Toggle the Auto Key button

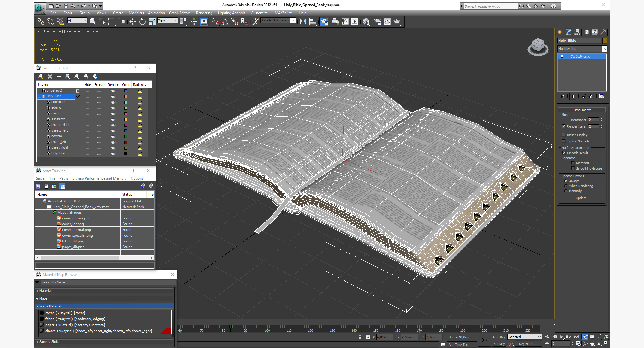tap(499, 337)
